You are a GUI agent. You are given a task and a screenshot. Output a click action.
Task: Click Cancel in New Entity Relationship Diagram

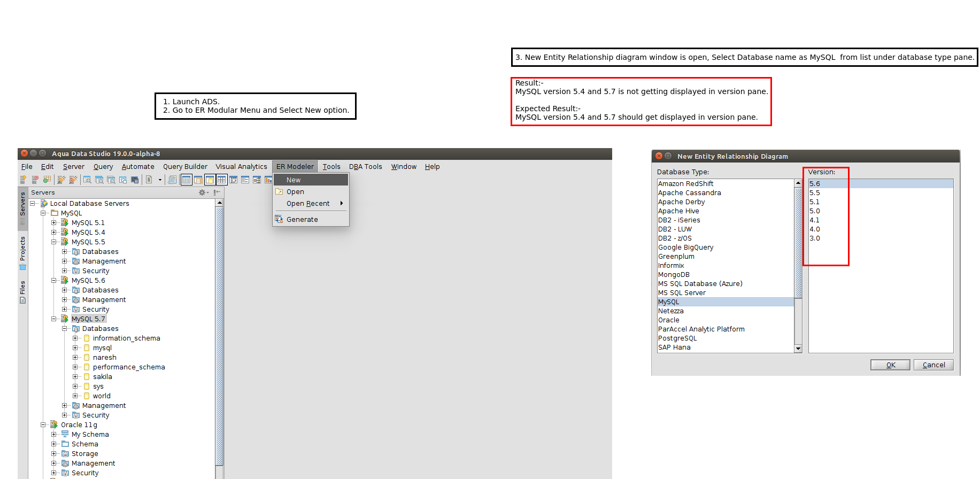coord(933,365)
